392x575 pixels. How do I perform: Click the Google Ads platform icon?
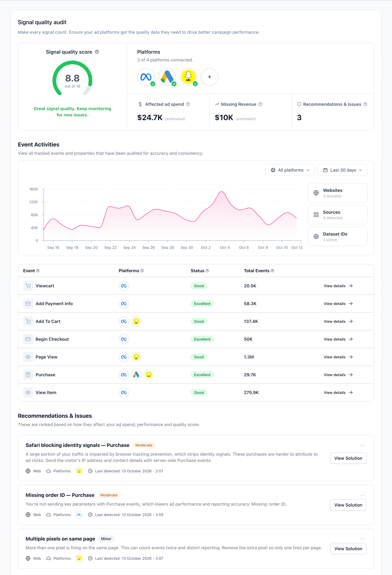167,77
